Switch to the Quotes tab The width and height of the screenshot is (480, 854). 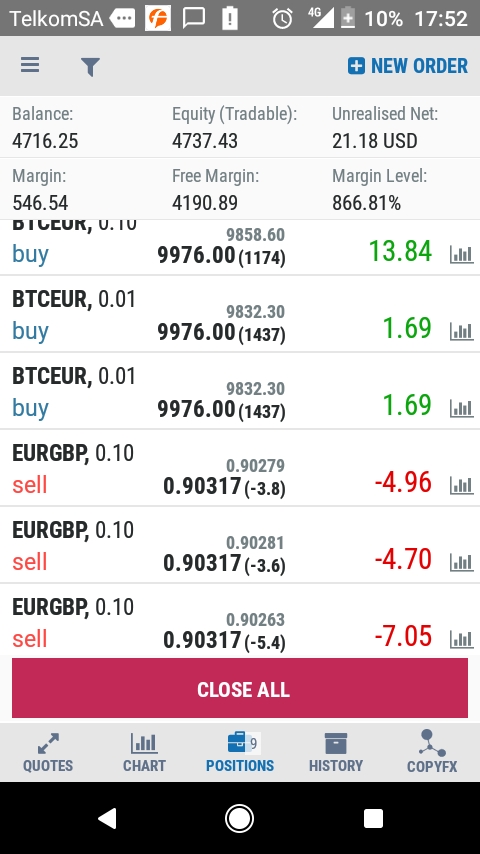tap(48, 753)
